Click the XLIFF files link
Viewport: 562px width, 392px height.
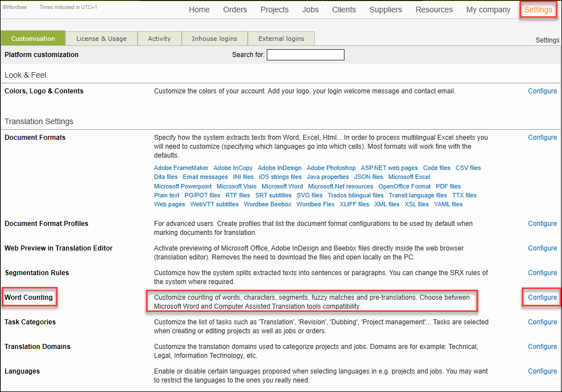click(x=355, y=204)
